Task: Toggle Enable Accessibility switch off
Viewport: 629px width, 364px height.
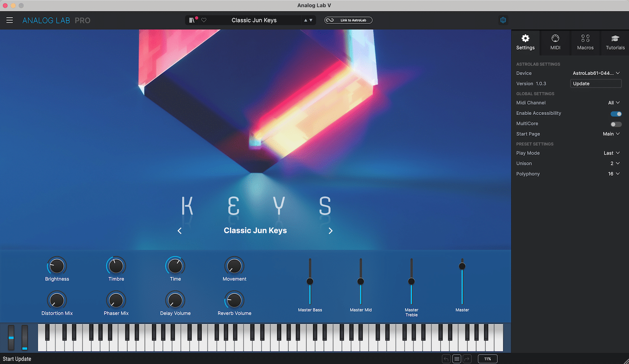Action: coord(616,114)
